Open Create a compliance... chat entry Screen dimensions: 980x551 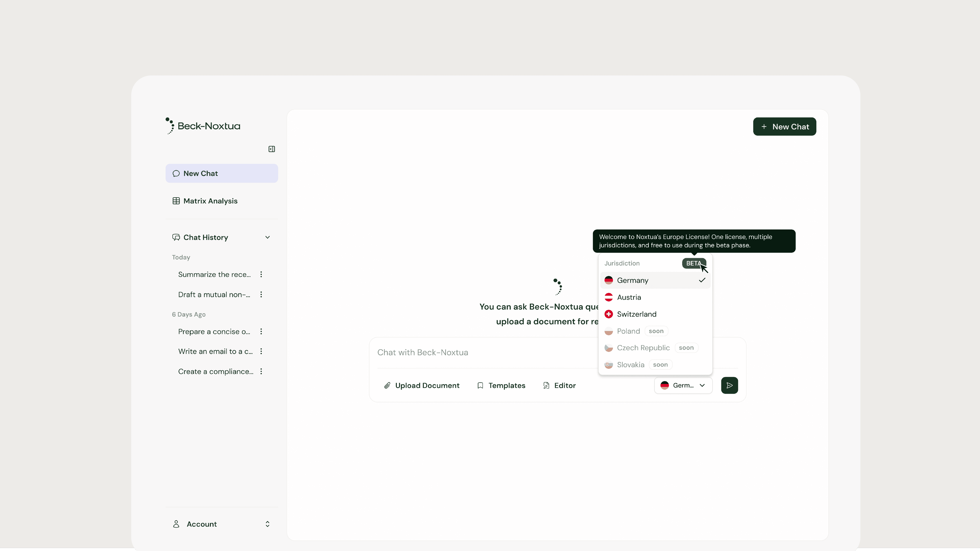[x=215, y=371]
